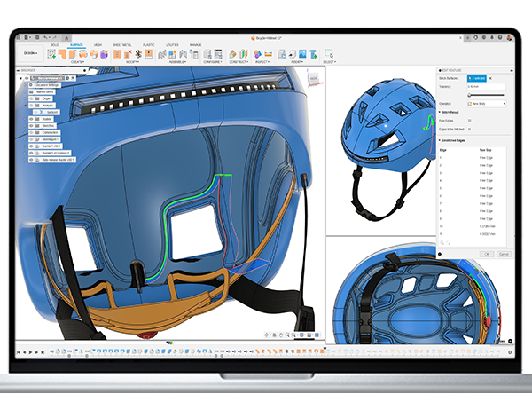Click Cancel in the Edit Feature dialog

(504, 254)
